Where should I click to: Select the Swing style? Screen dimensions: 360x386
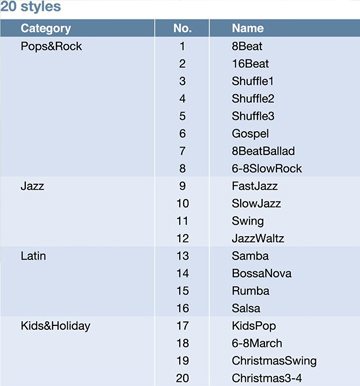[248, 221]
